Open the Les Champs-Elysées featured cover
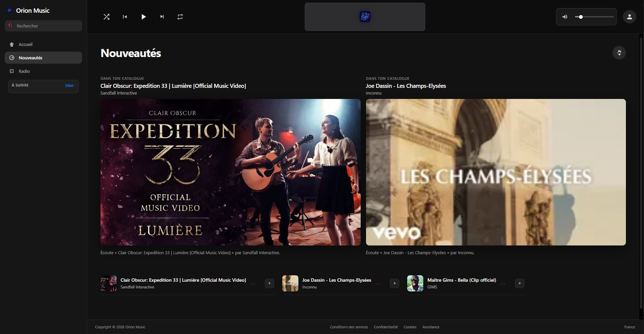Image resolution: width=644 pixels, height=334 pixels. (x=496, y=172)
